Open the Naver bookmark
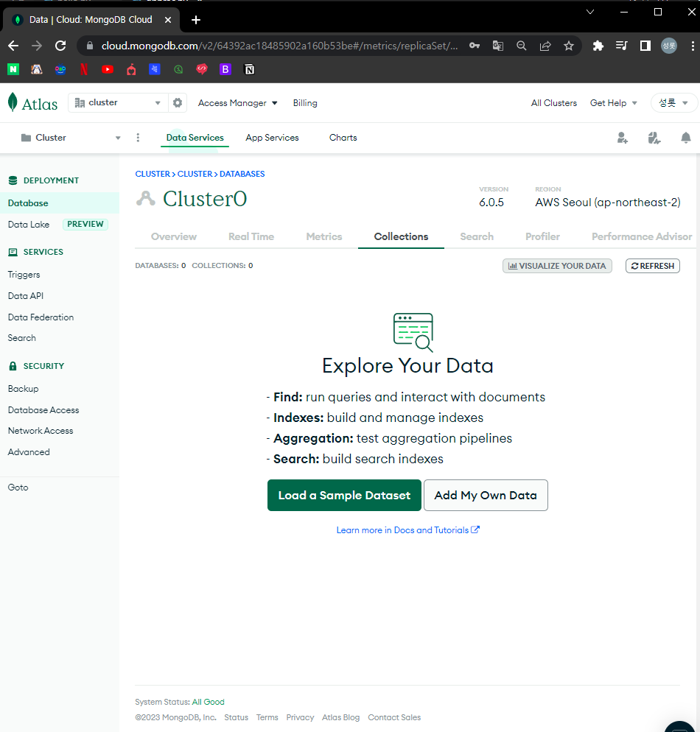Viewport: 700px width, 732px height. [13, 69]
